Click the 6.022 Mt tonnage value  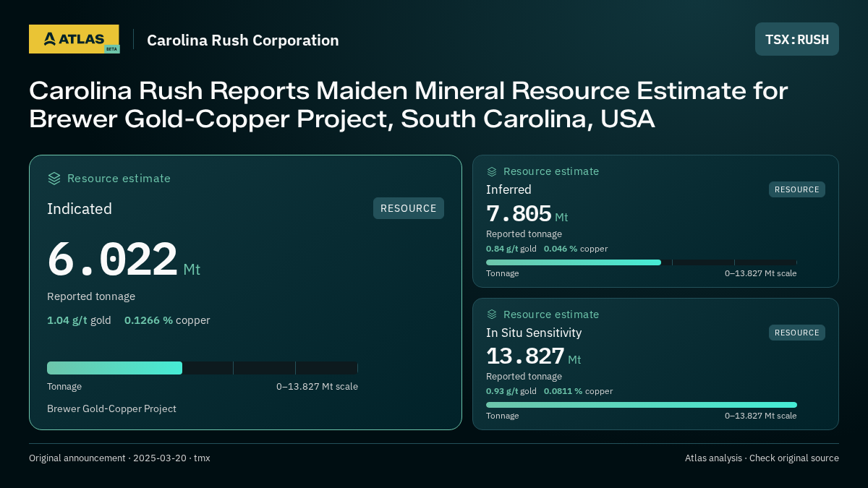124,260
